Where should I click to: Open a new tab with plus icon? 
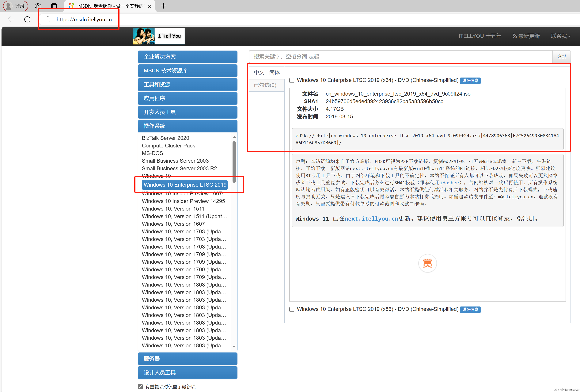coord(163,6)
